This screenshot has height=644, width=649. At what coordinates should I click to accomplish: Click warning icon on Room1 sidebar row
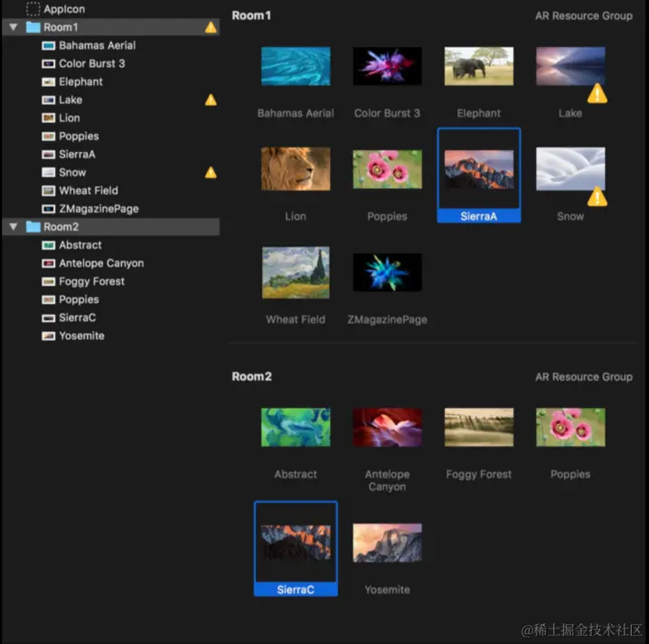211,27
